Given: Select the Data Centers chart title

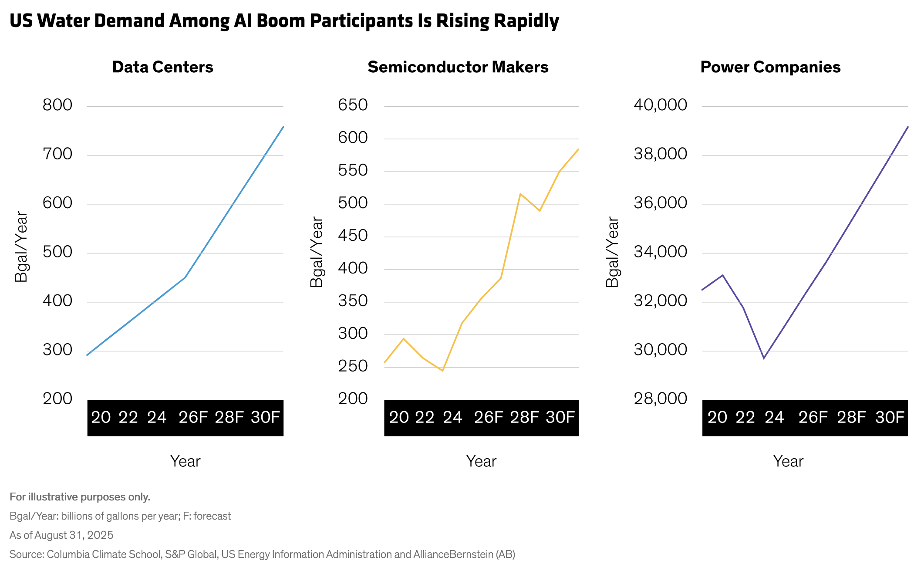Looking at the screenshot, I should [162, 67].
